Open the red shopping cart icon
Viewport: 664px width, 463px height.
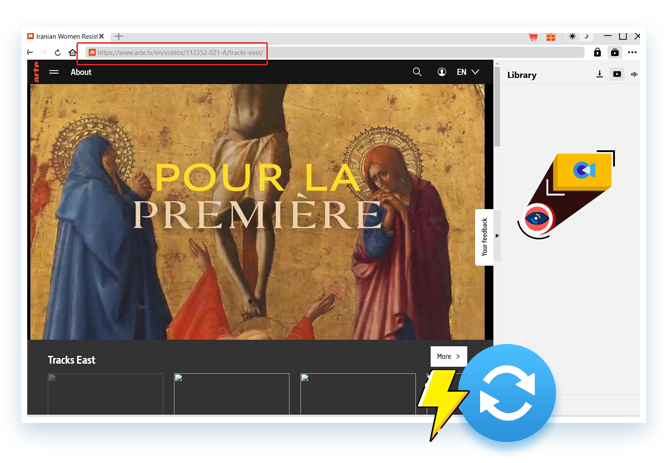click(x=533, y=37)
